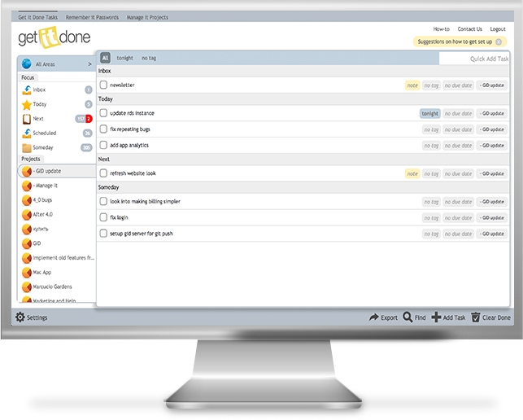Mark refresh website look as done

pyautogui.click(x=103, y=173)
